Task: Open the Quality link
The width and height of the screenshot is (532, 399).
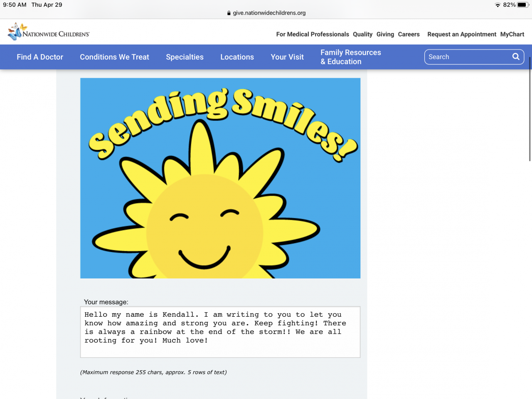Action: pos(363,34)
